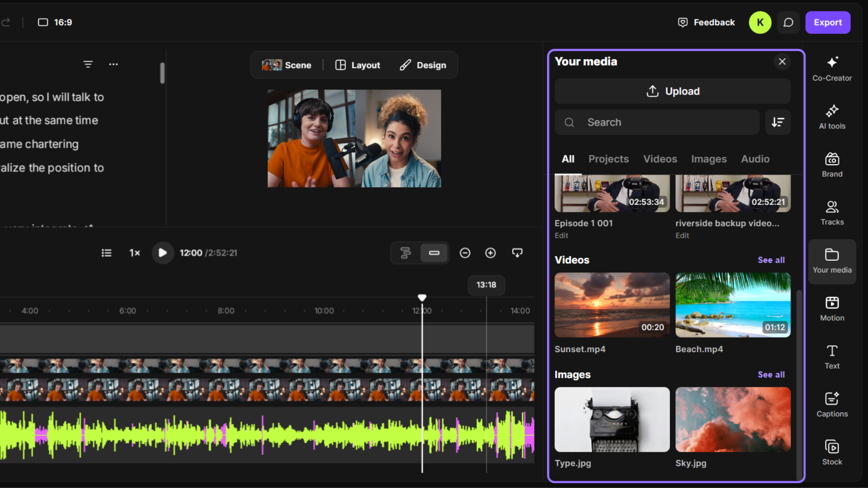Viewport: 868px width, 488px height.
Task: Select the Type.jpg image thumbnail
Action: (612, 419)
